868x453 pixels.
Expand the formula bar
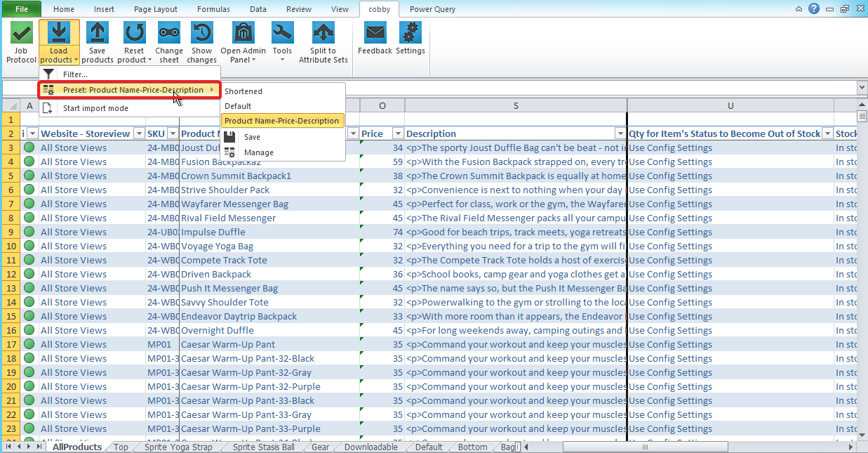click(x=862, y=87)
